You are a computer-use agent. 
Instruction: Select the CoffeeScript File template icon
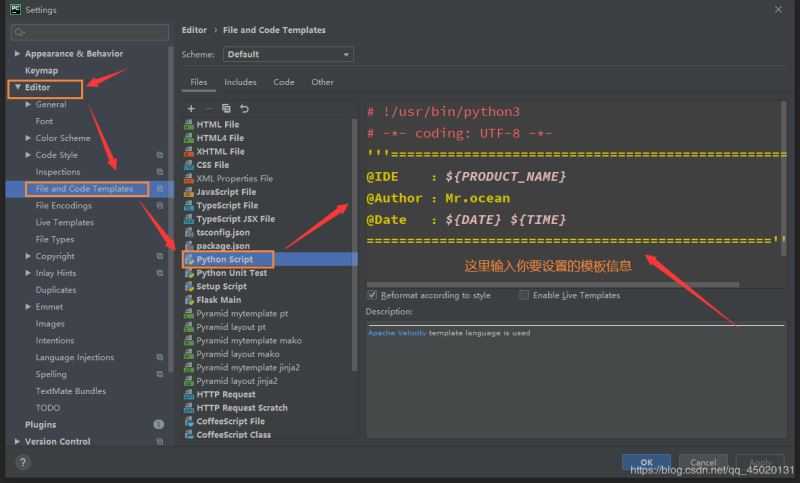tap(189, 421)
